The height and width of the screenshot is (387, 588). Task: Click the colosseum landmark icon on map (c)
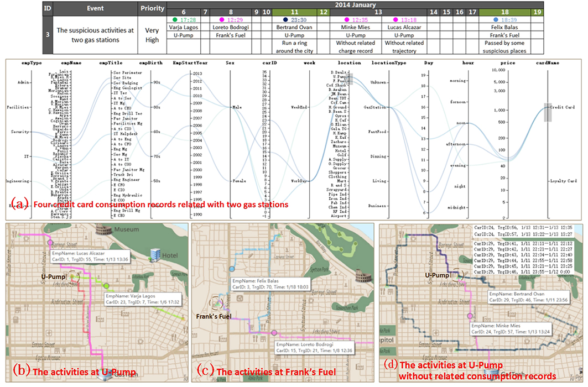point(363,277)
